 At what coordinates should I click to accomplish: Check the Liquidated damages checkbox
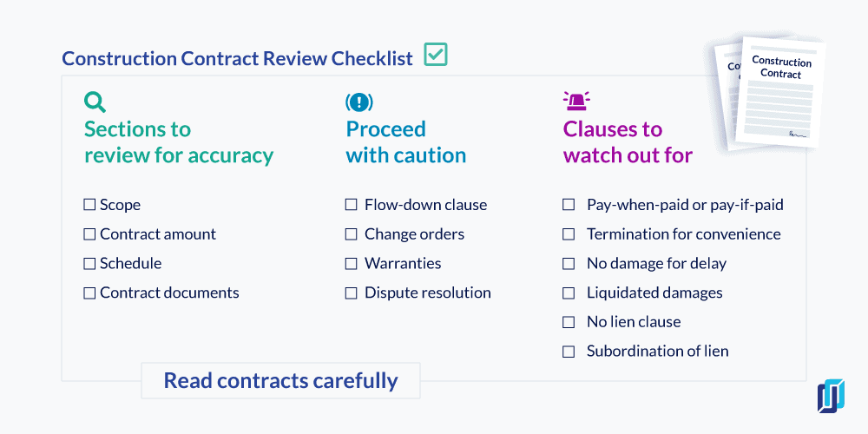(x=569, y=293)
